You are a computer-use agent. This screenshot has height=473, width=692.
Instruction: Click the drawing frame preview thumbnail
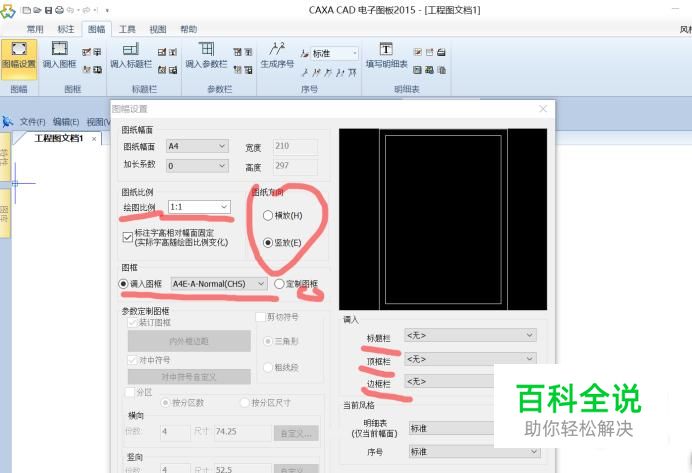(443, 219)
